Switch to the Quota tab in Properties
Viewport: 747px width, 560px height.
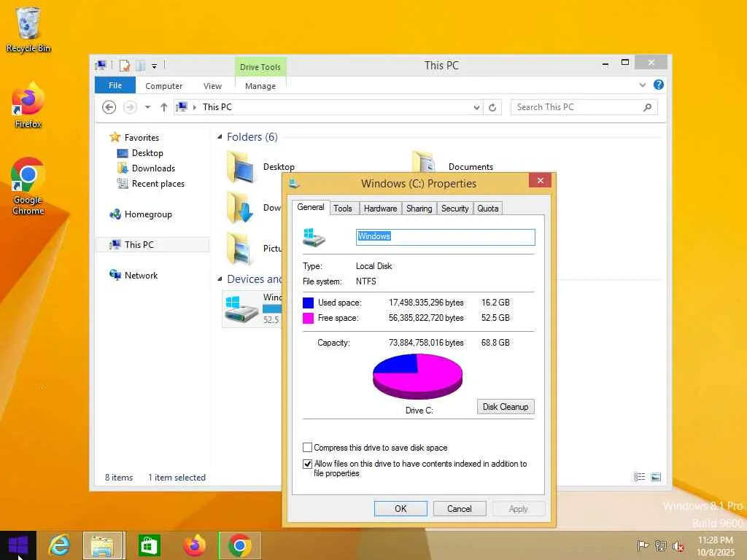point(488,208)
